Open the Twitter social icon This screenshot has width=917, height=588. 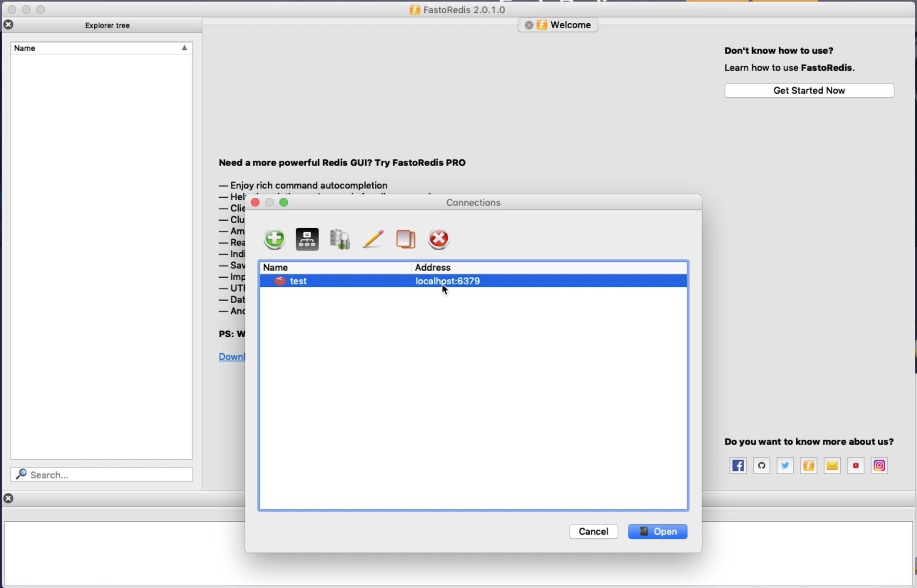tap(785, 466)
